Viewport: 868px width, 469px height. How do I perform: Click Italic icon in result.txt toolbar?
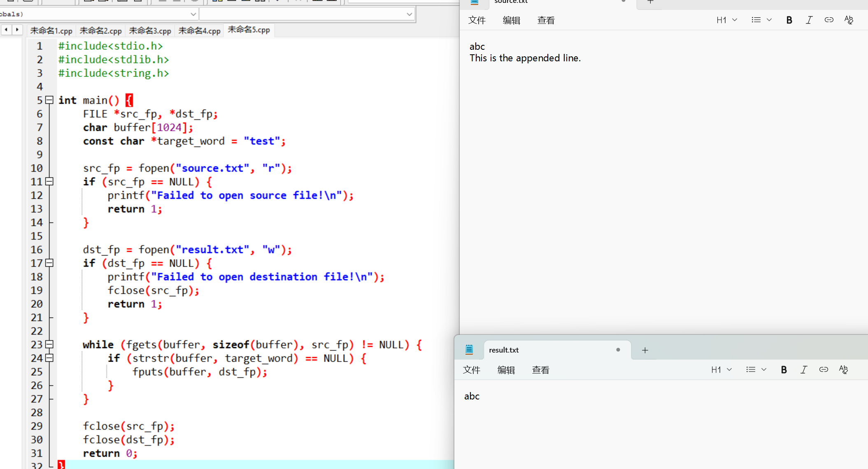pos(803,370)
